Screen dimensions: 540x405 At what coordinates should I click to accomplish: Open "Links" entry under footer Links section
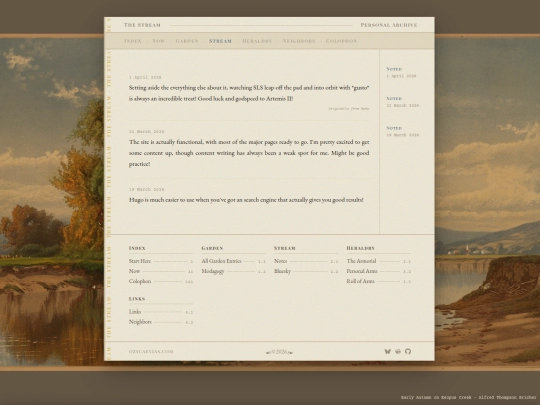click(161, 312)
